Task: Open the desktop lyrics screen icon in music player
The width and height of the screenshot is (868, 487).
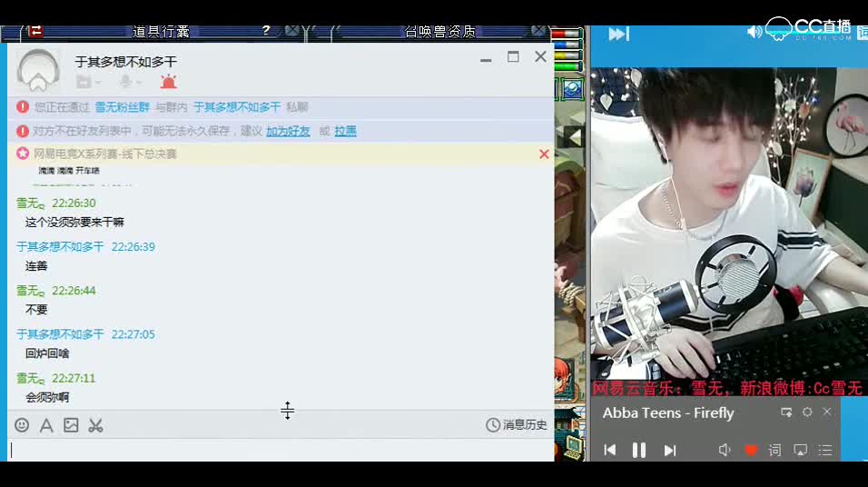Action: 801,450
